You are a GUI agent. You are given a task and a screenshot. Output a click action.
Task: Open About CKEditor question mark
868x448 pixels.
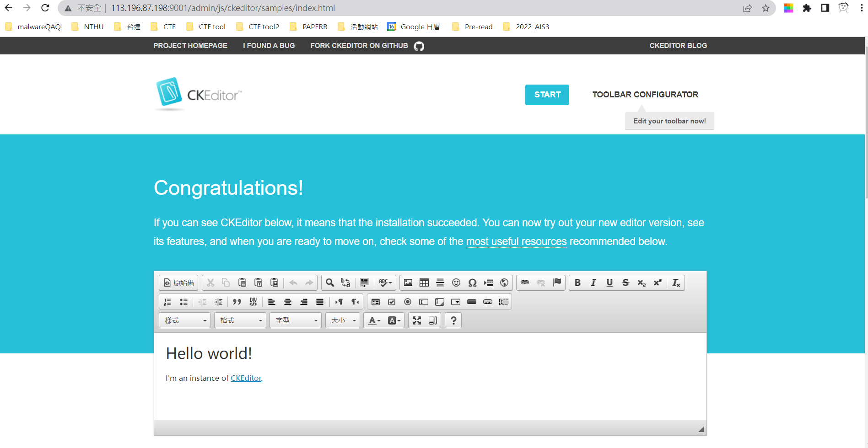tap(453, 320)
